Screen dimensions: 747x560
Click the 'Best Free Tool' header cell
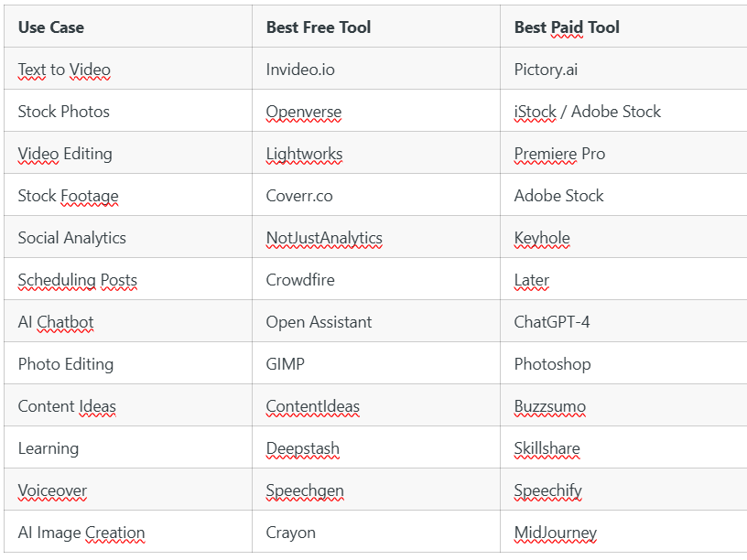tap(376, 27)
